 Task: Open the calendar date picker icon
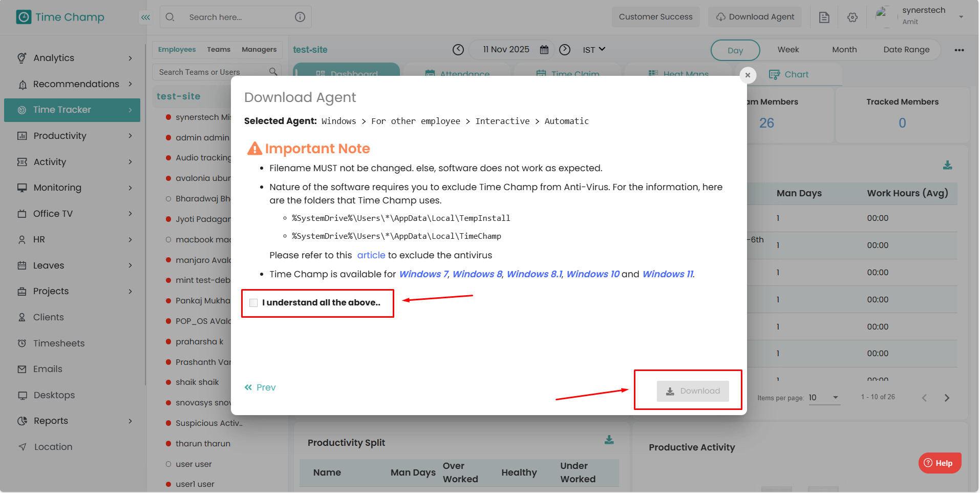[544, 50]
